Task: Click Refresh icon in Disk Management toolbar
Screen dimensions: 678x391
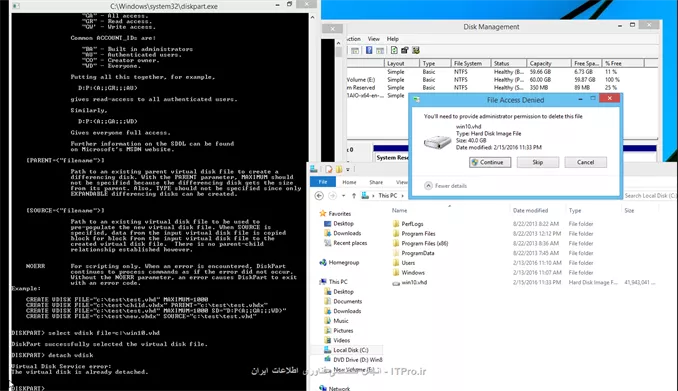Action: pos(394,50)
